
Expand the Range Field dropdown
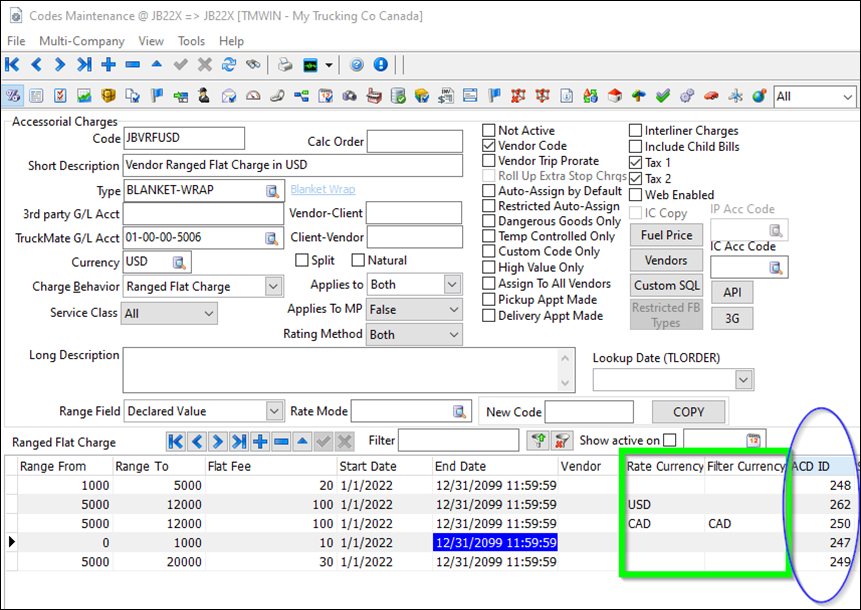click(x=274, y=411)
